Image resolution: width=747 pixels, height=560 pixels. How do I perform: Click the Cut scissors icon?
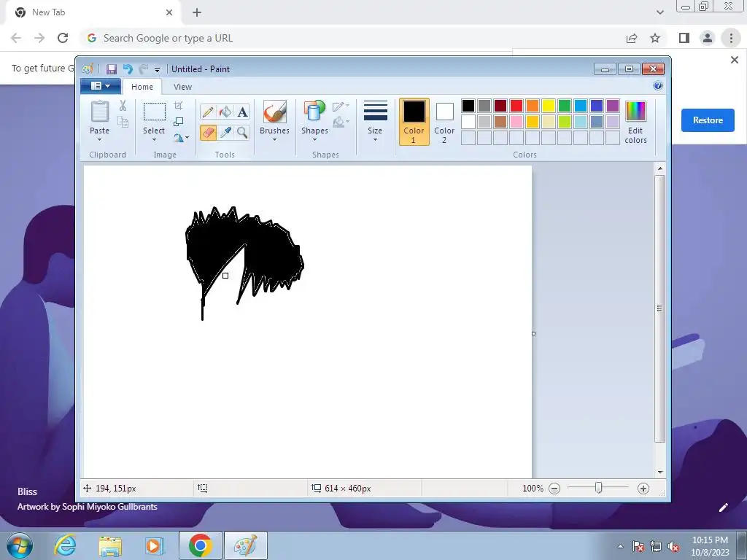pos(123,106)
